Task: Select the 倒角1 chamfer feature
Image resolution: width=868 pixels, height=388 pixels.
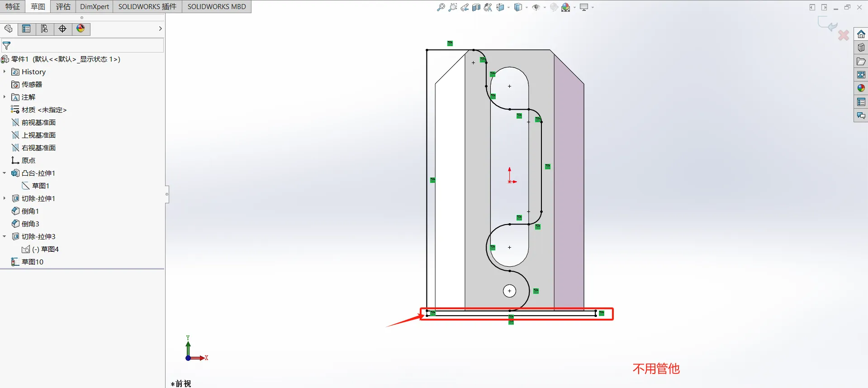Action: [x=25, y=211]
